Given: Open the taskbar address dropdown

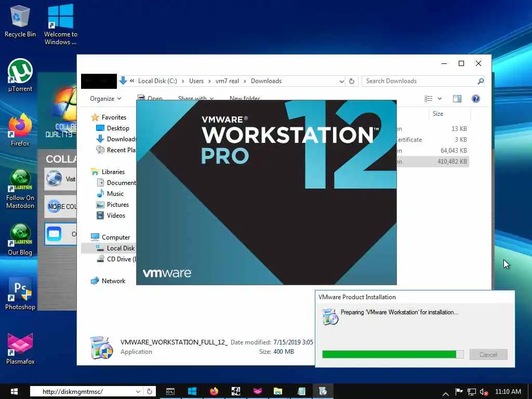Looking at the screenshot, I should click(x=138, y=392).
